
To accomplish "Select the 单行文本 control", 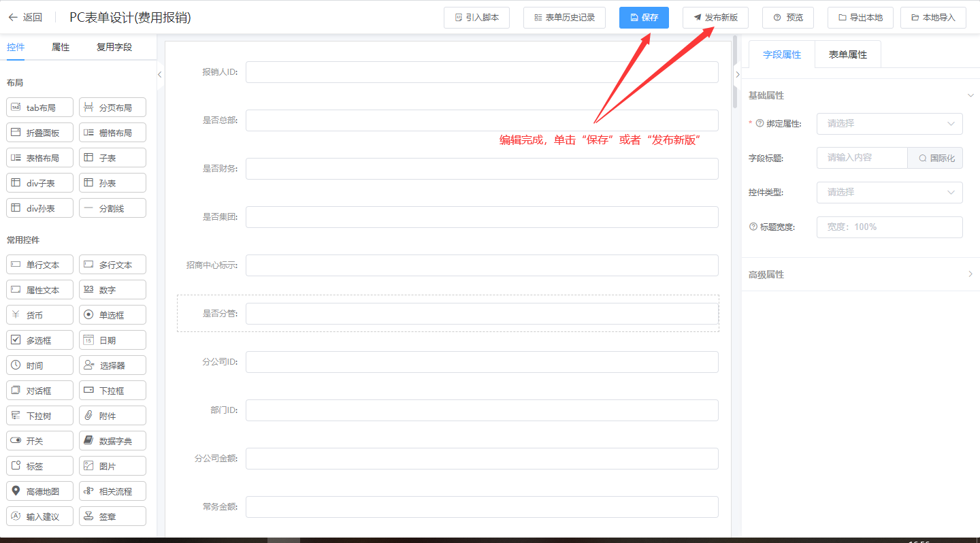I will click(x=39, y=265).
